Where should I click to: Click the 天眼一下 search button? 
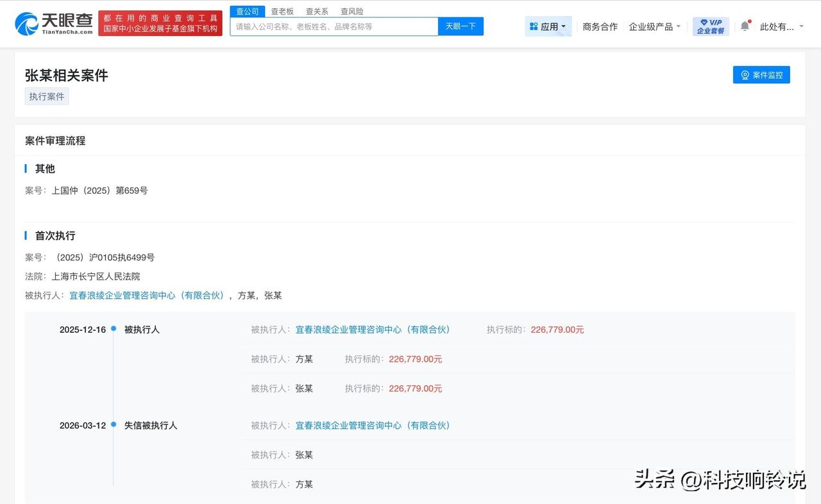461,26
